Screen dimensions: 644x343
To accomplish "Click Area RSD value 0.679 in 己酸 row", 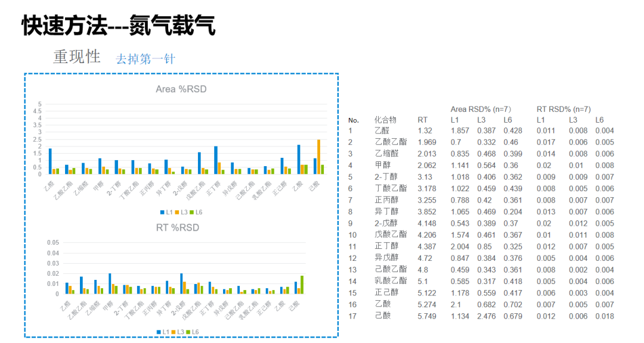I will click(513, 316).
